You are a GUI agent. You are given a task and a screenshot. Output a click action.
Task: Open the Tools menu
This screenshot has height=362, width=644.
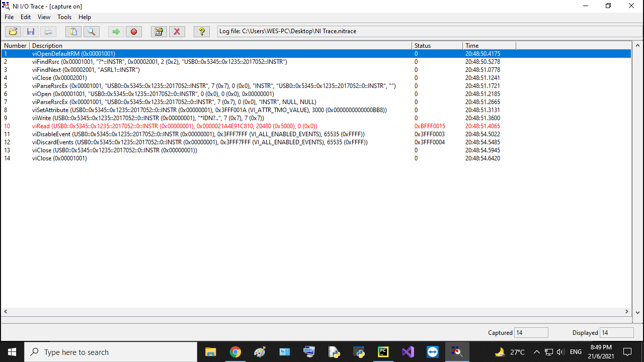pyautogui.click(x=64, y=17)
